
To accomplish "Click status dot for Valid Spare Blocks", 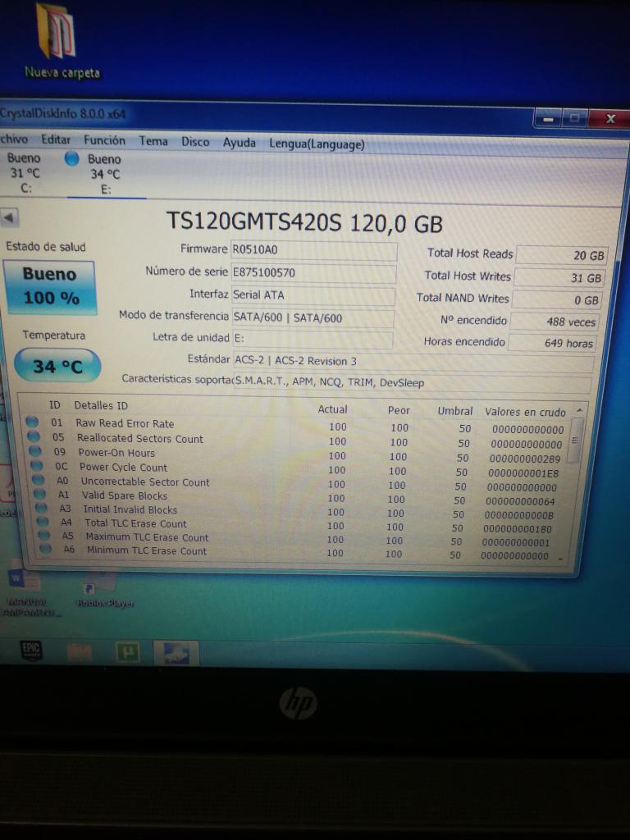I will 39,493.
